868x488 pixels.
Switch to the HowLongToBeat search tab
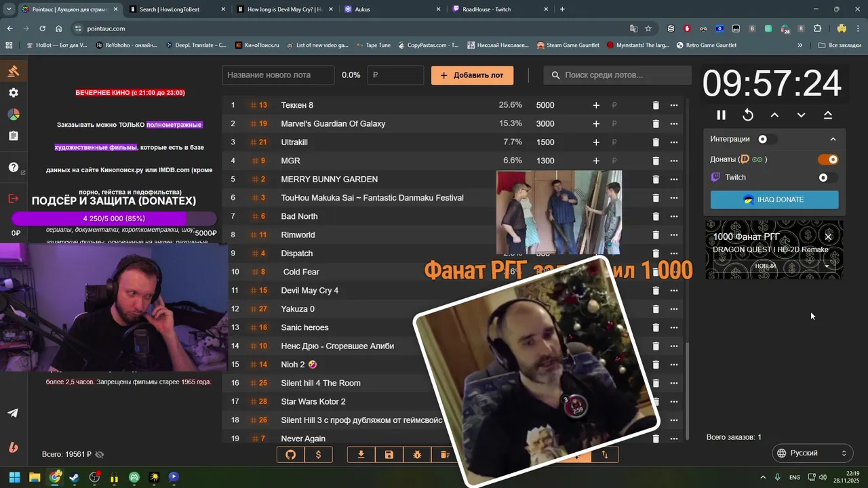click(176, 9)
